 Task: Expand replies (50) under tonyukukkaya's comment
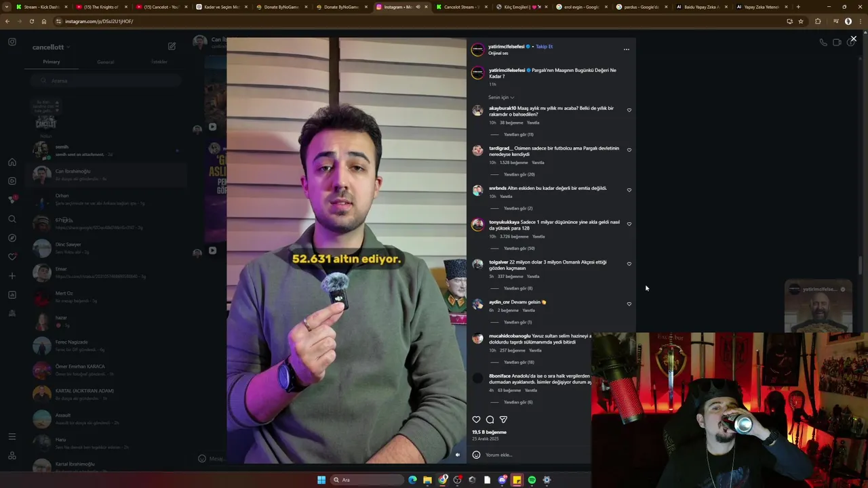point(519,248)
